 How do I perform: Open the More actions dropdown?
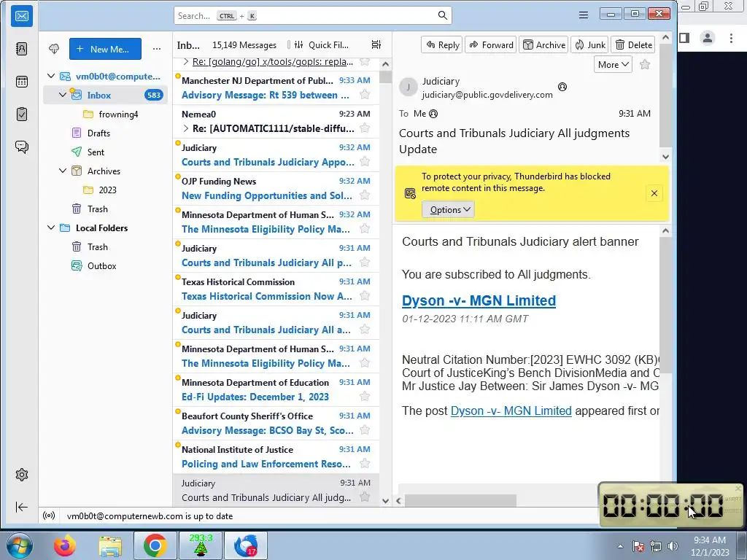point(613,64)
